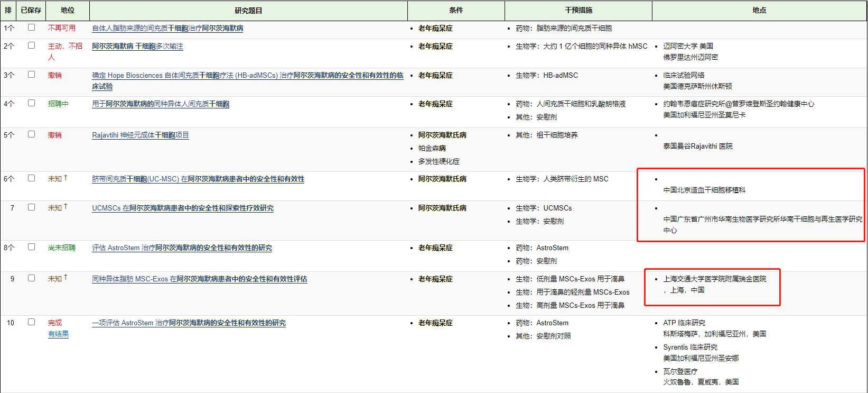Screen dimensions: 868x393
Task: Tick the checkbox in the 招聘中 row
Action: tap(32, 103)
